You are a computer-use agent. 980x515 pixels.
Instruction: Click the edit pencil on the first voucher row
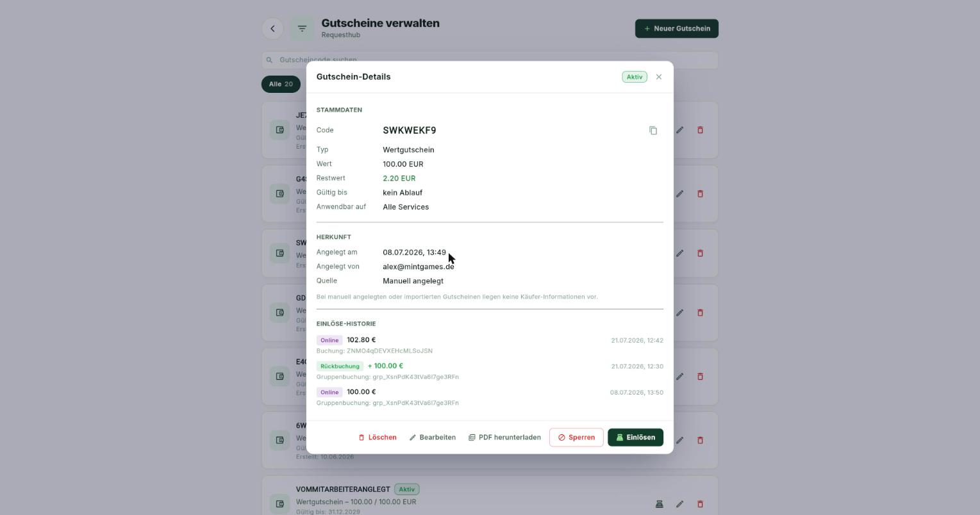click(679, 130)
